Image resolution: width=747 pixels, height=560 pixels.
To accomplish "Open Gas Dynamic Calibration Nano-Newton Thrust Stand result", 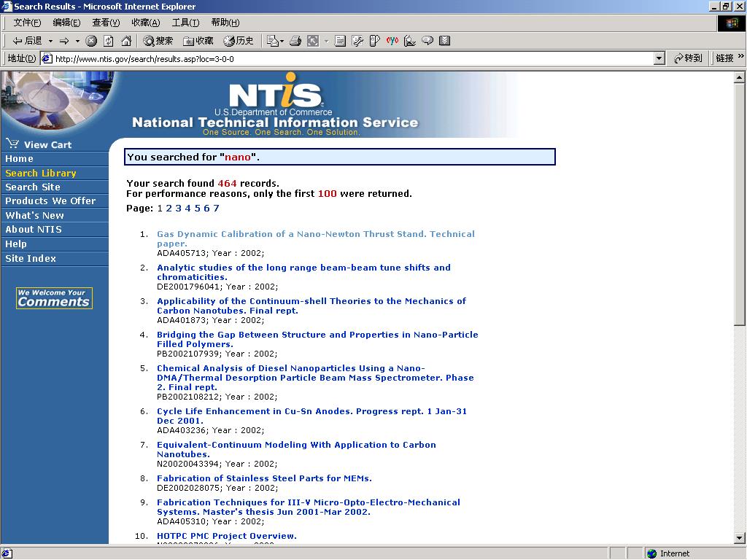I will (316, 238).
